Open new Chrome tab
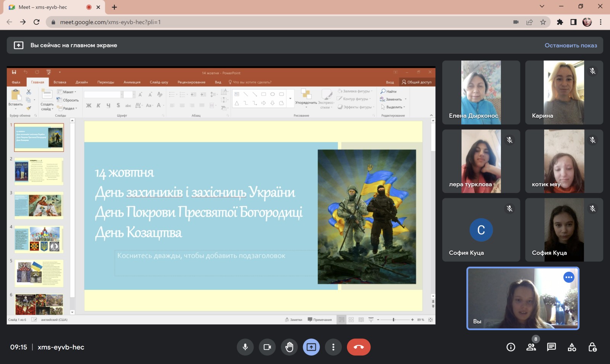 [x=114, y=7]
